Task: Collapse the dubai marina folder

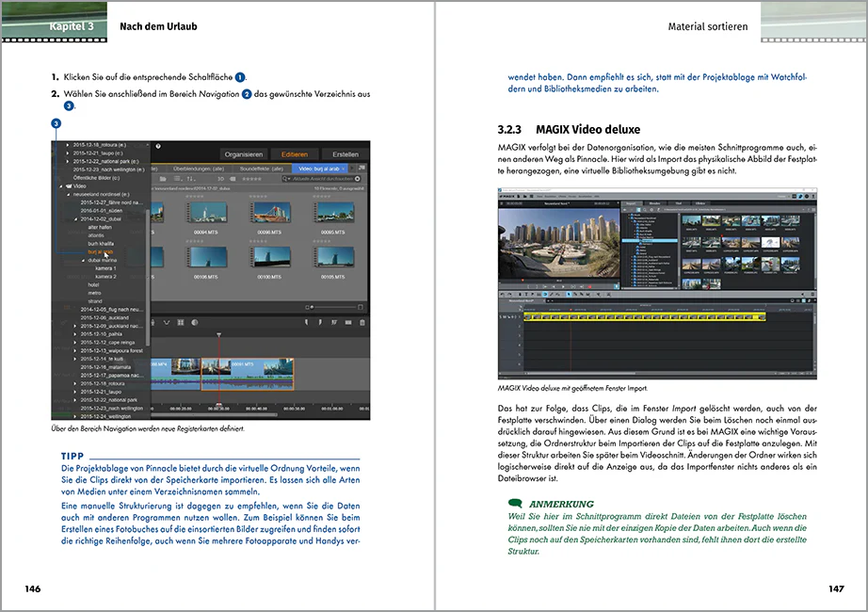Action: coord(83,260)
